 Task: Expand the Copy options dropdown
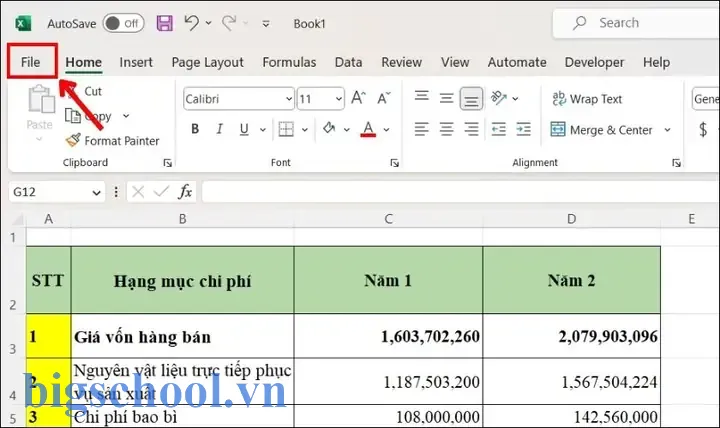(126, 116)
